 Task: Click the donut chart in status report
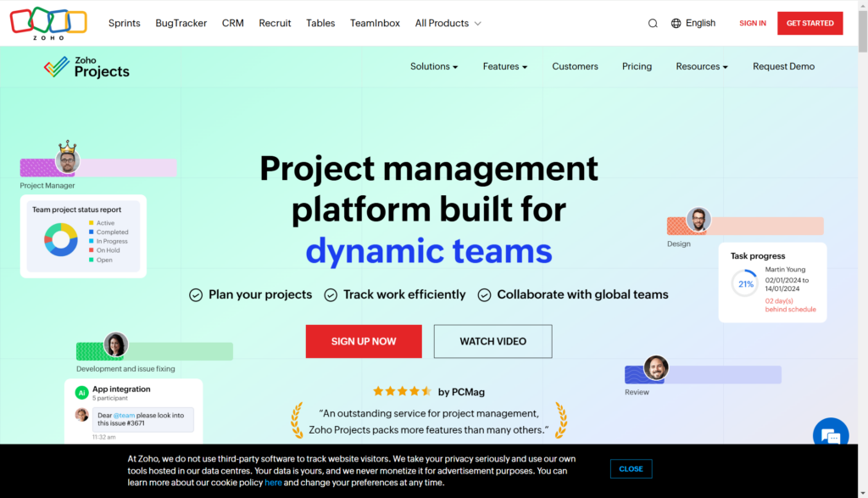pos(61,240)
